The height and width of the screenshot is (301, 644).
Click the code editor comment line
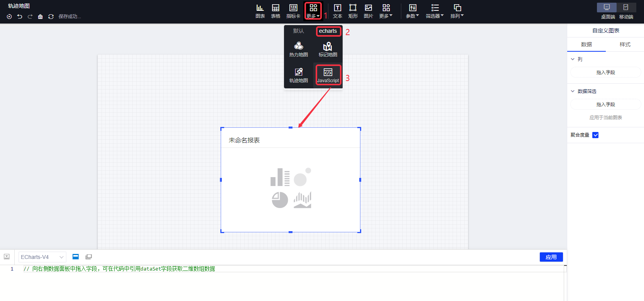(x=120, y=269)
